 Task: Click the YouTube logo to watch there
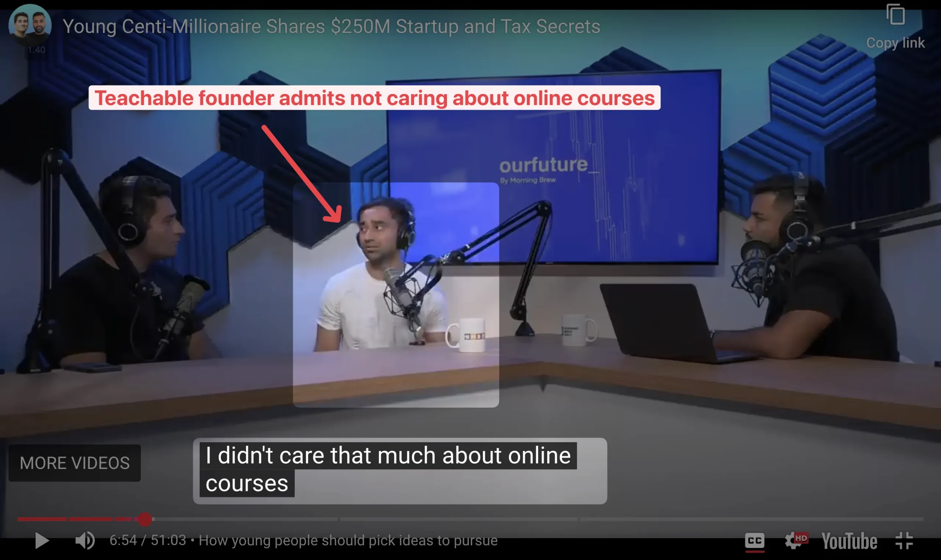tap(849, 541)
